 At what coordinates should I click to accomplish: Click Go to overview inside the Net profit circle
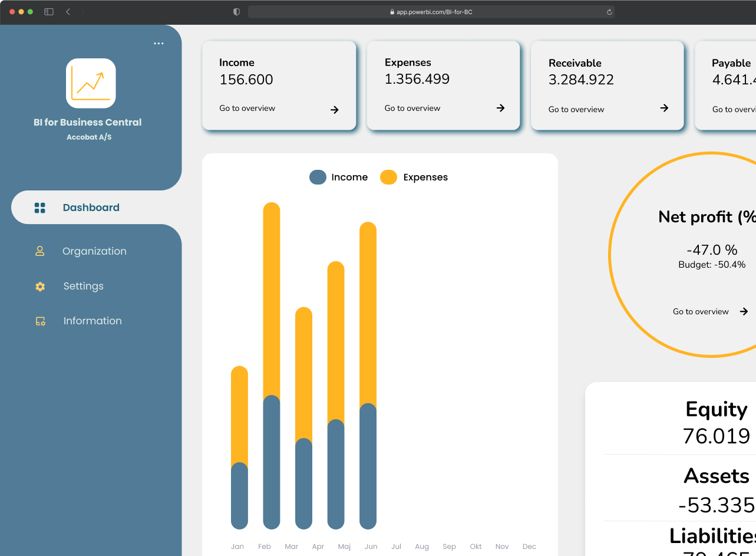click(701, 311)
